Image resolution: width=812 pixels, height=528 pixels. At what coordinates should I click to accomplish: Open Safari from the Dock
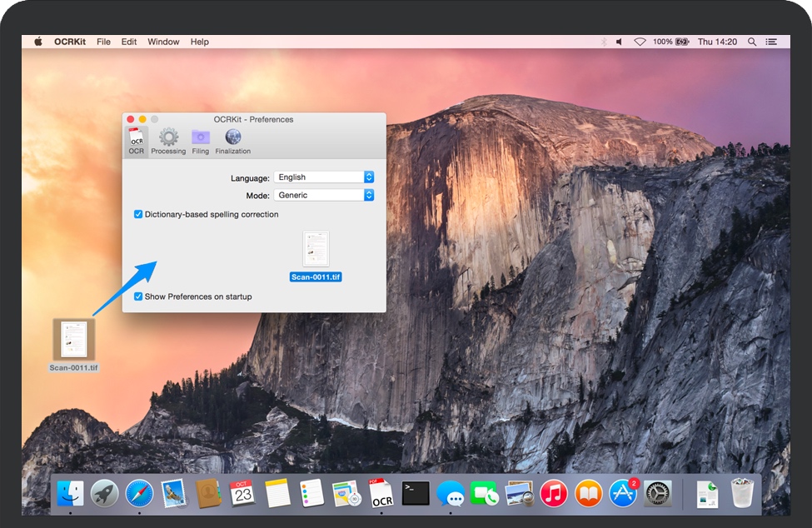[x=139, y=493]
